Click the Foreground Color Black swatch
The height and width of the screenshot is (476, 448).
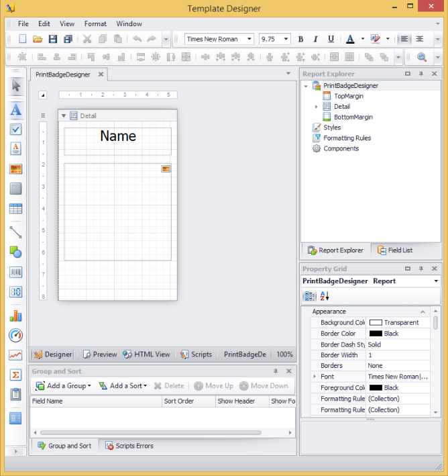click(376, 387)
